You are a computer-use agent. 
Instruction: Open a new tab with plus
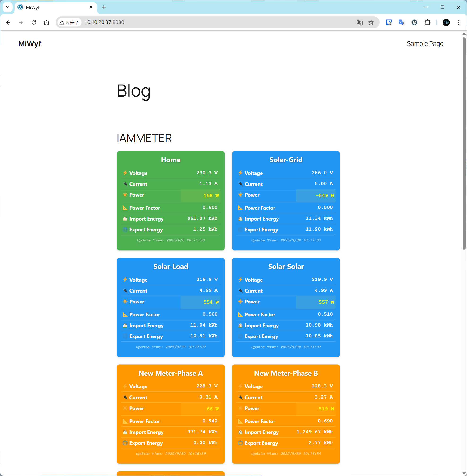click(x=104, y=7)
